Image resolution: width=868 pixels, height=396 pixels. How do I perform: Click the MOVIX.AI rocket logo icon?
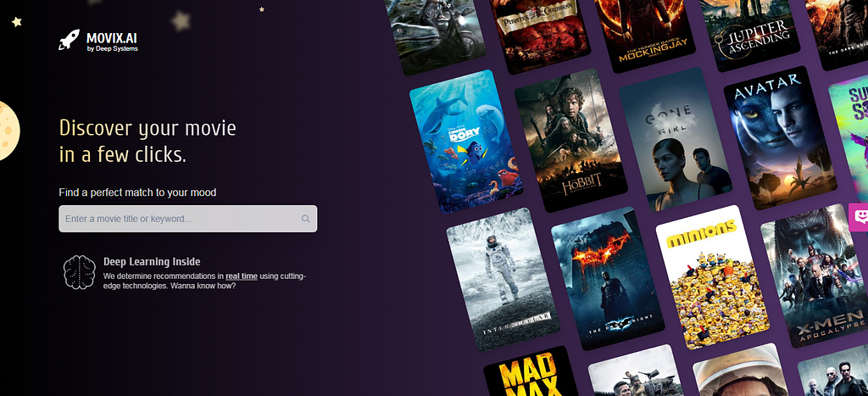pos(70,40)
